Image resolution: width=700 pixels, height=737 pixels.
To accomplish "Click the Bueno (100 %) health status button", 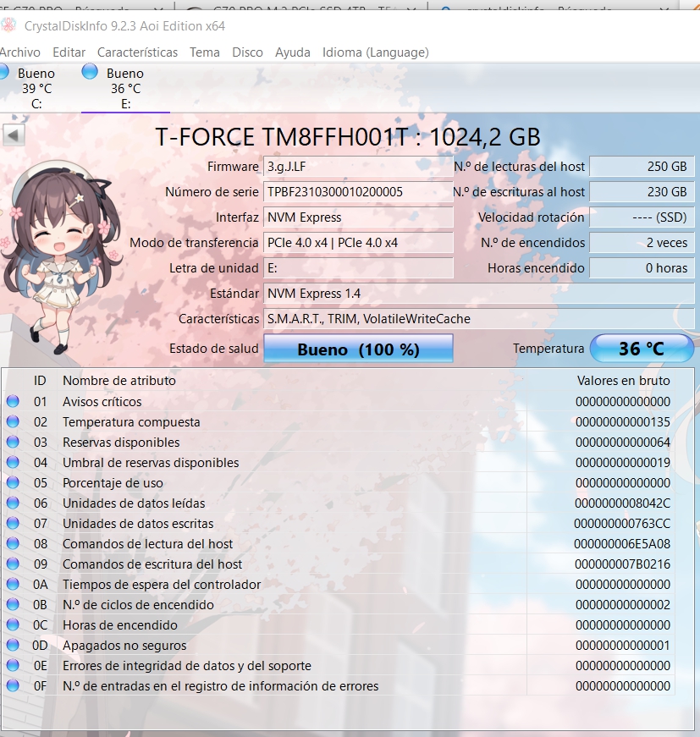I will click(x=358, y=349).
